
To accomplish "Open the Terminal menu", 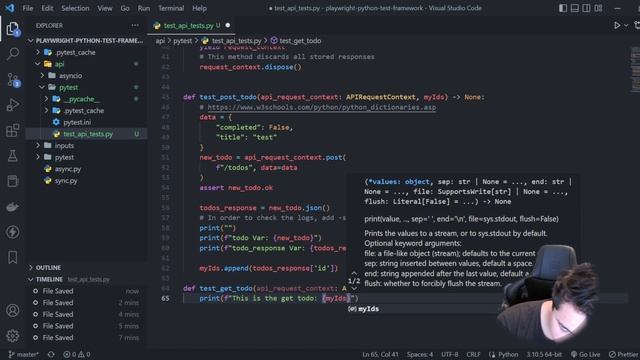I will click(171, 8).
